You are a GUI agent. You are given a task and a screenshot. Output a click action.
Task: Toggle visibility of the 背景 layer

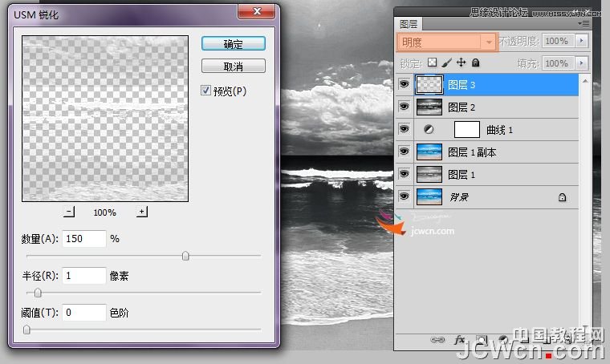coord(405,196)
